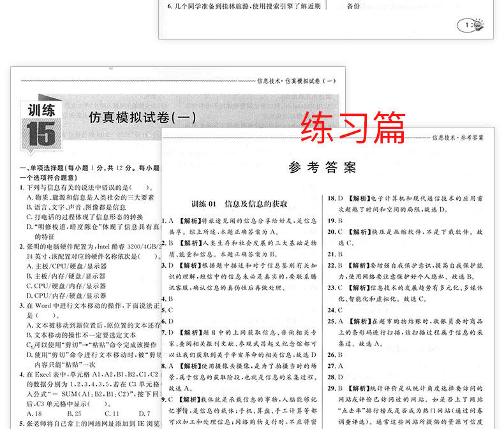Click answer 26. B

pyautogui.click(x=335, y=355)
